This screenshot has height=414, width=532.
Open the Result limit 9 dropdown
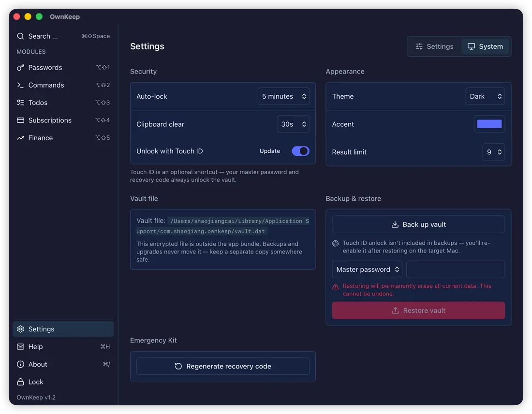point(494,152)
